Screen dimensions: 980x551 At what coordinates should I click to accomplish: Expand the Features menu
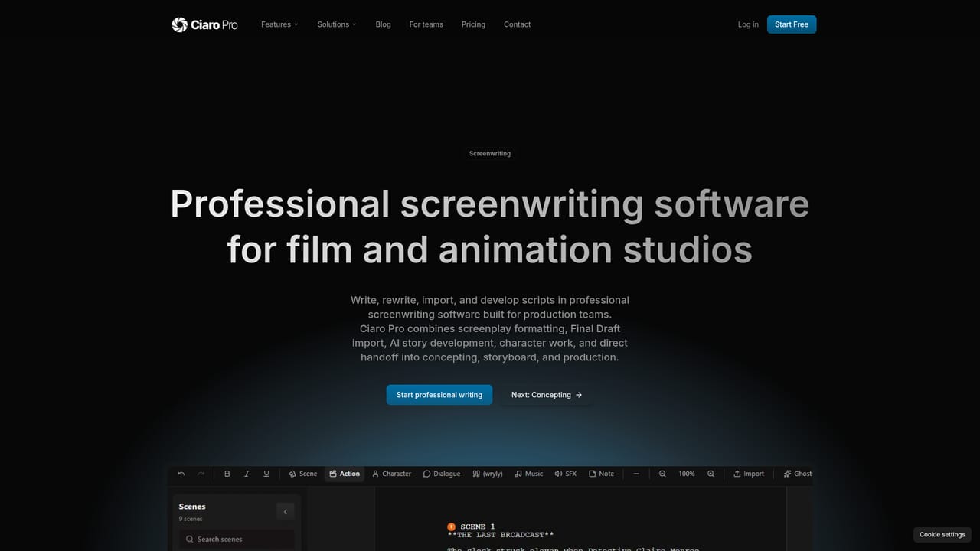click(279, 24)
